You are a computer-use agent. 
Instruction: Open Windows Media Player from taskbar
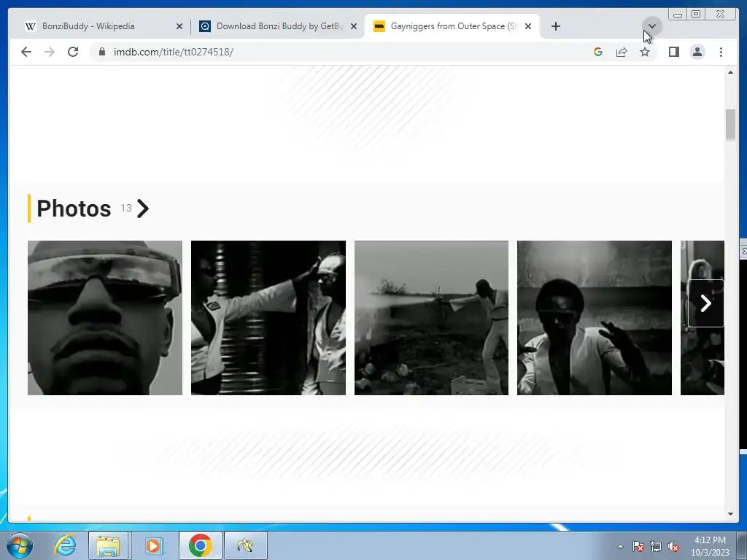[x=153, y=545]
